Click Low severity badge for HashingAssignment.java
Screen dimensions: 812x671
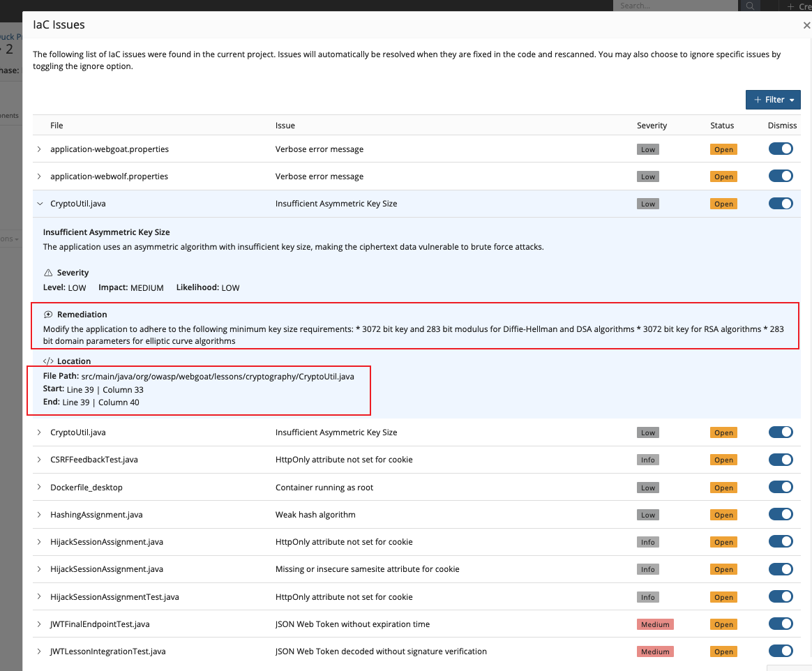point(648,515)
